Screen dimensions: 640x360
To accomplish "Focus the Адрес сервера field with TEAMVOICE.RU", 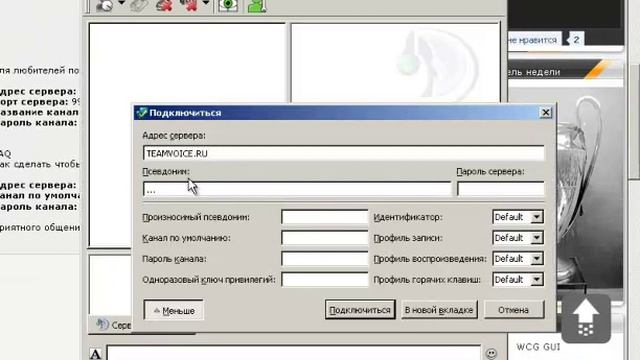I will coord(343,153).
